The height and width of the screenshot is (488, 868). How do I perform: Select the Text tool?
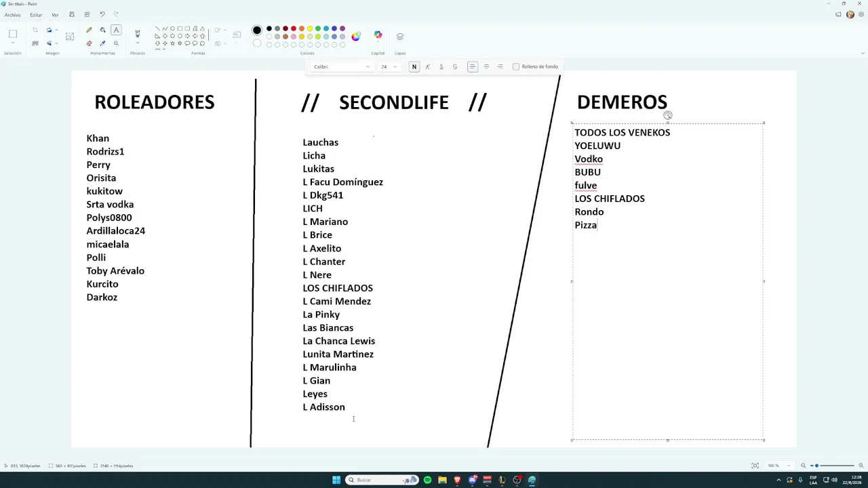[x=116, y=30]
